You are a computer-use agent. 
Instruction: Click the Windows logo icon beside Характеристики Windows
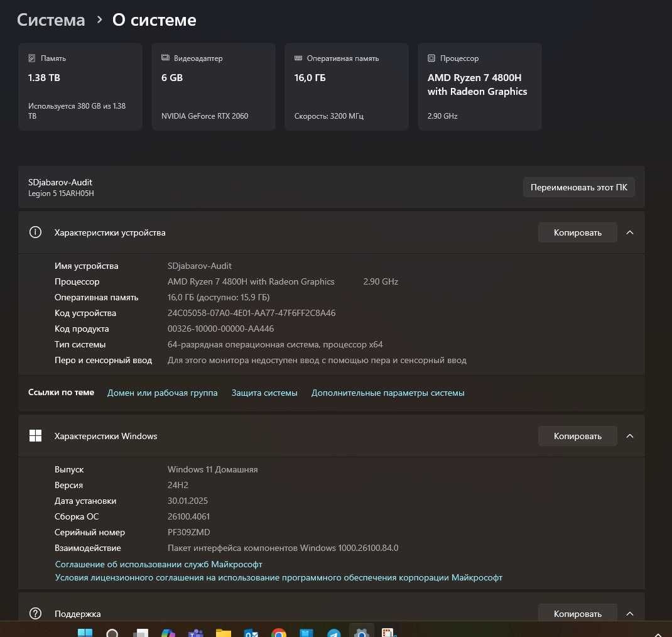[35, 436]
